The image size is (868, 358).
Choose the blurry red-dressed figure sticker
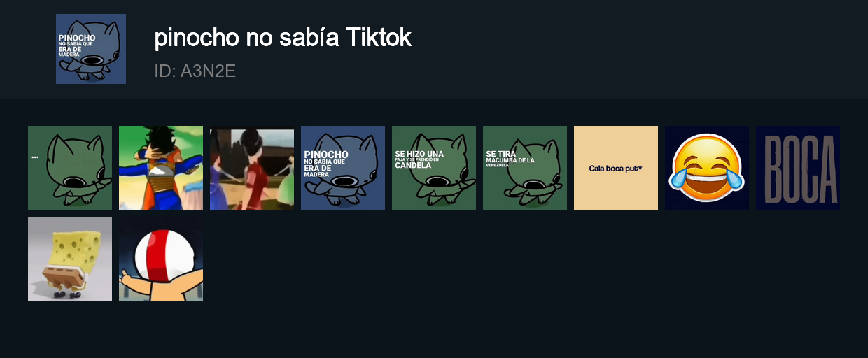[x=252, y=168]
